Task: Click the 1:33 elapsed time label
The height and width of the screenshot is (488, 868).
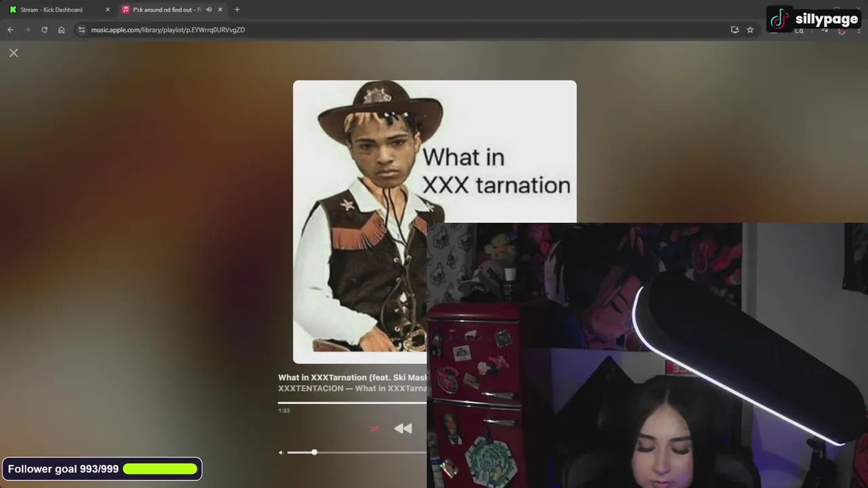Action: click(x=284, y=411)
